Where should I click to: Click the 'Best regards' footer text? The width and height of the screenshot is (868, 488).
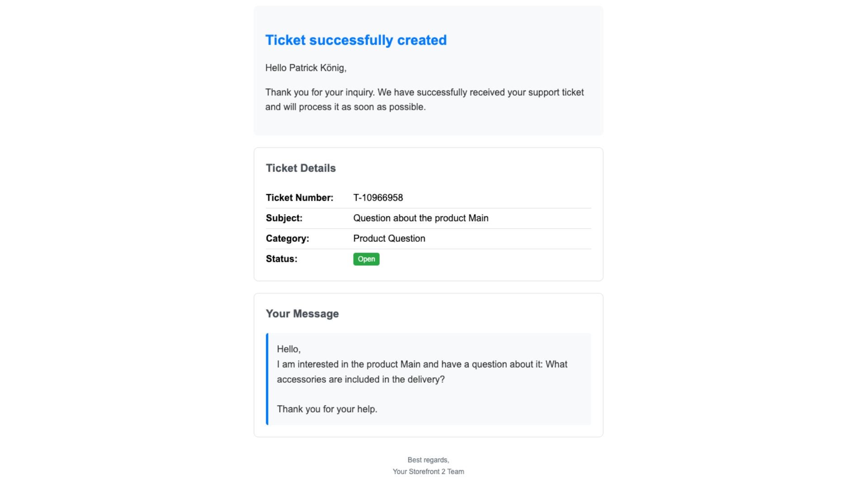point(428,460)
